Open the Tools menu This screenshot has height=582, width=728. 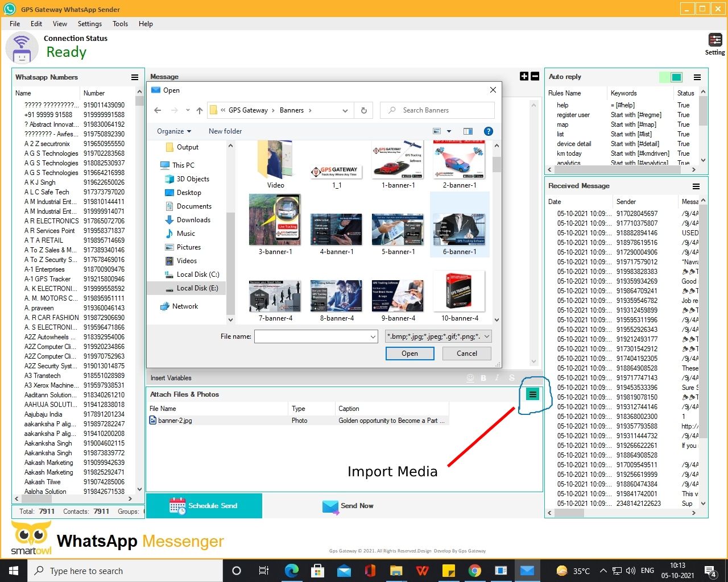point(120,24)
